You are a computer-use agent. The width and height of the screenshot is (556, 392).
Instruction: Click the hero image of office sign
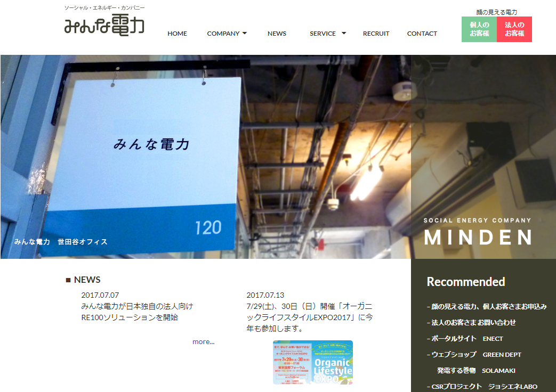point(205,157)
